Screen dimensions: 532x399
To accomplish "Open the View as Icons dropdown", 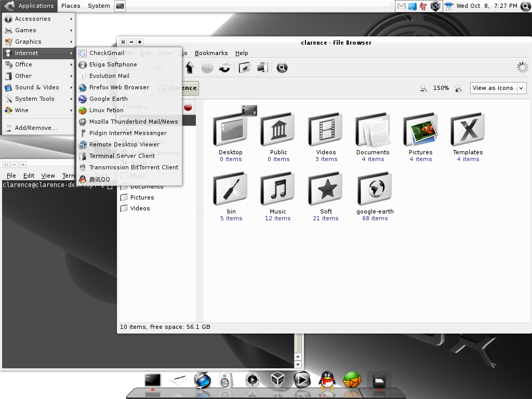I will point(498,88).
